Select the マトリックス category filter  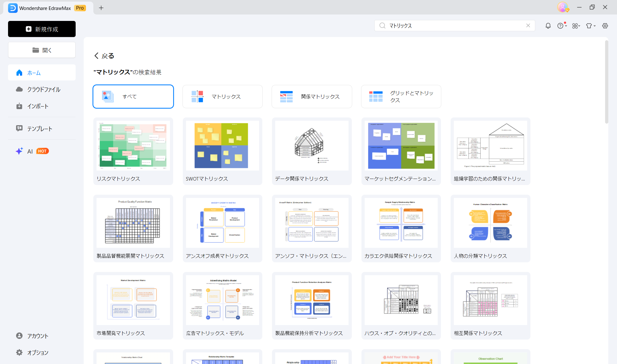(x=222, y=97)
